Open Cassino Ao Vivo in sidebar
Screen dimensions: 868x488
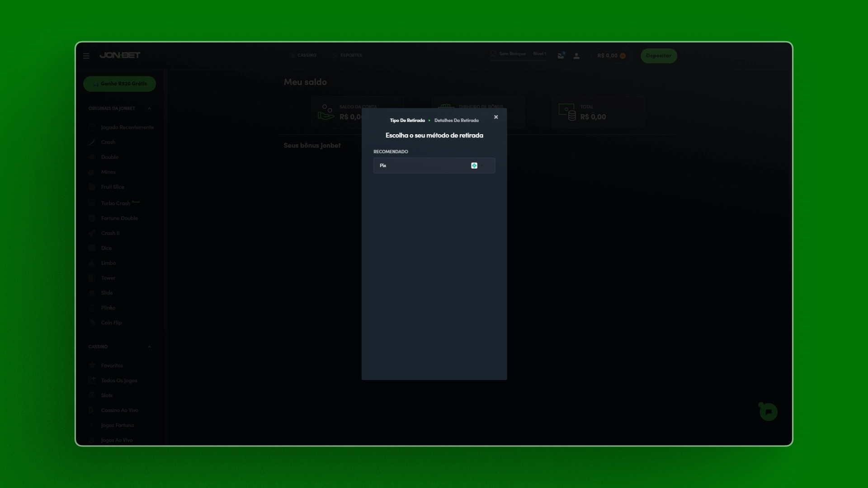pos(113,410)
